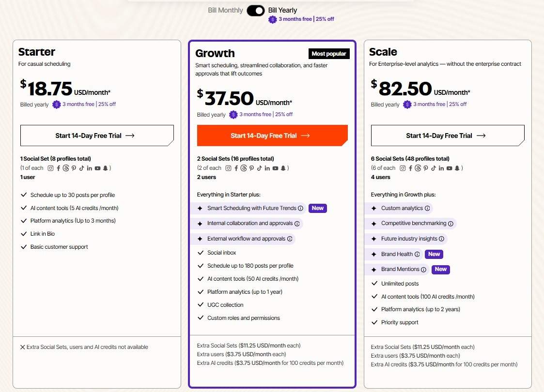
Task: Select the Instagram icon in the Starter card
Action: pos(50,168)
